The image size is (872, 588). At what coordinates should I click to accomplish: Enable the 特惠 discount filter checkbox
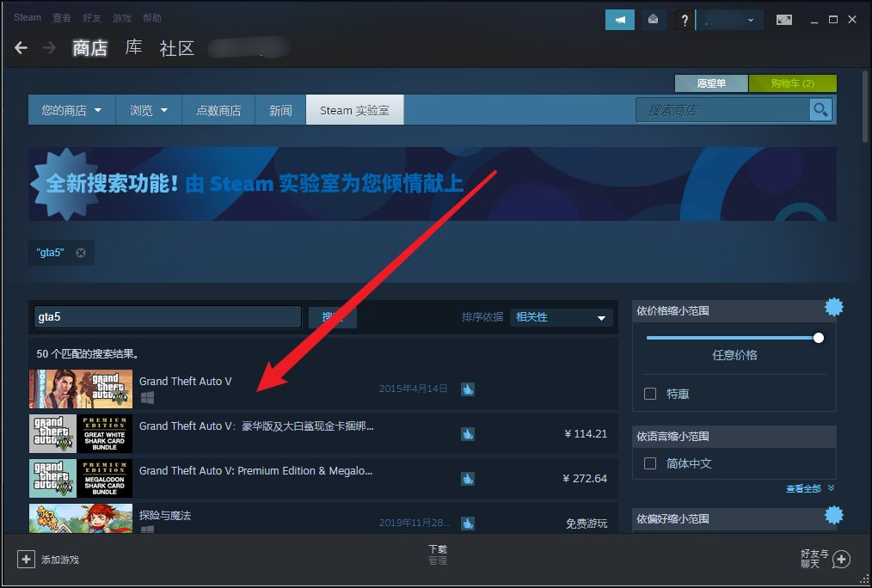click(x=650, y=394)
